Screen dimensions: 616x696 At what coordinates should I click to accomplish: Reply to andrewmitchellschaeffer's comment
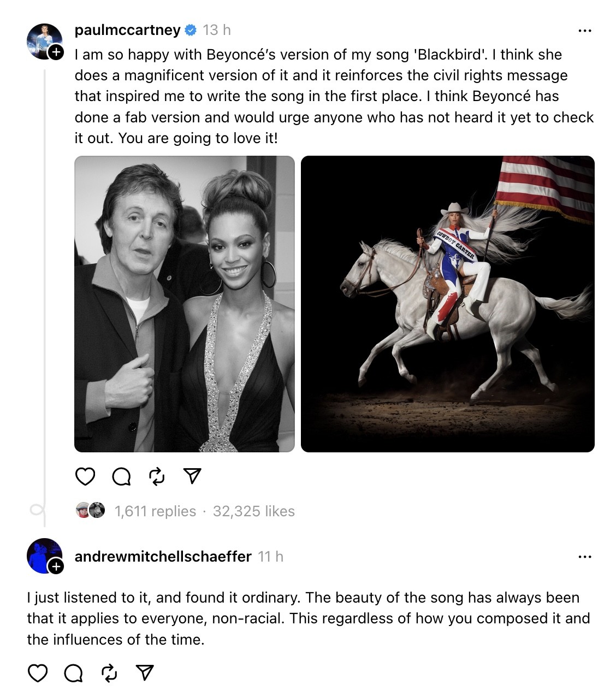[74, 673]
